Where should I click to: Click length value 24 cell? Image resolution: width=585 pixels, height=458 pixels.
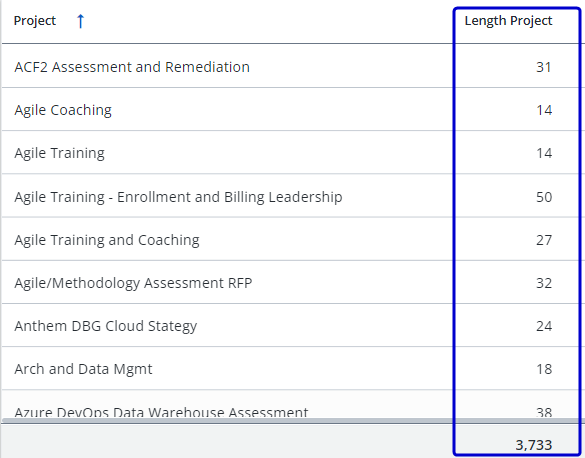click(544, 326)
